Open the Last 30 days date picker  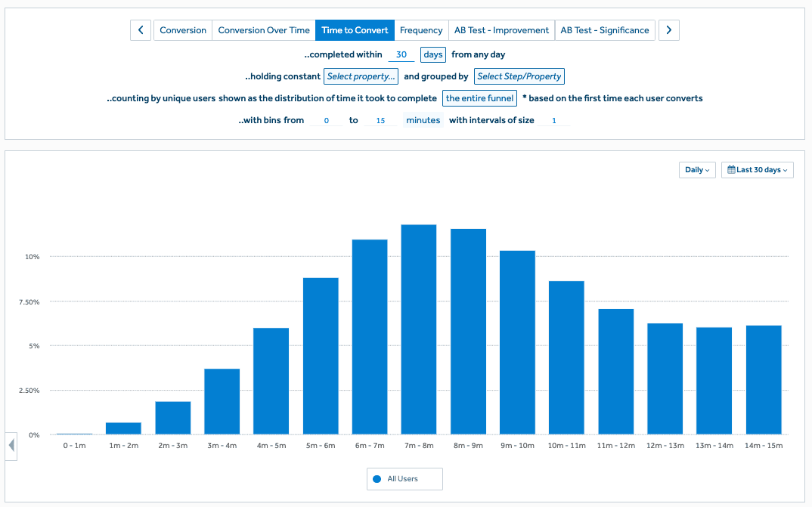[x=757, y=170]
